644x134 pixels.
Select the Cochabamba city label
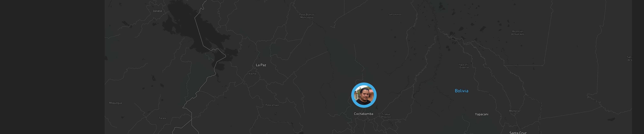364,114
